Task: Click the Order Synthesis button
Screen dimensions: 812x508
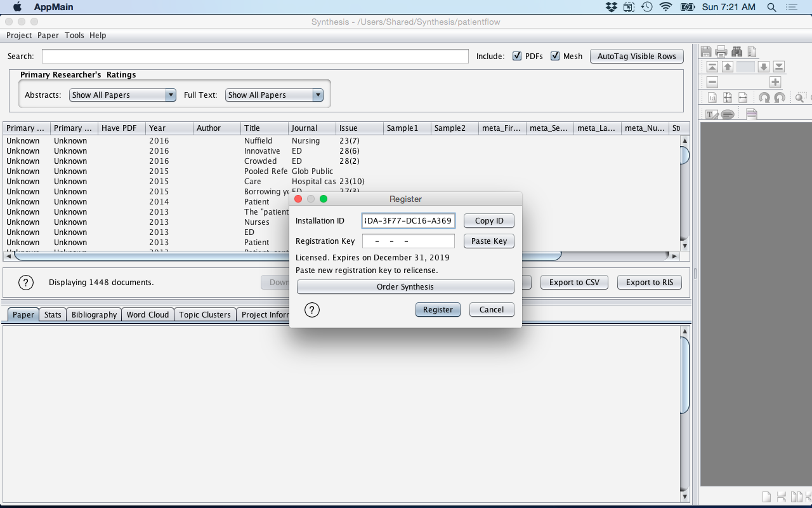Action: [x=405, y=287]
